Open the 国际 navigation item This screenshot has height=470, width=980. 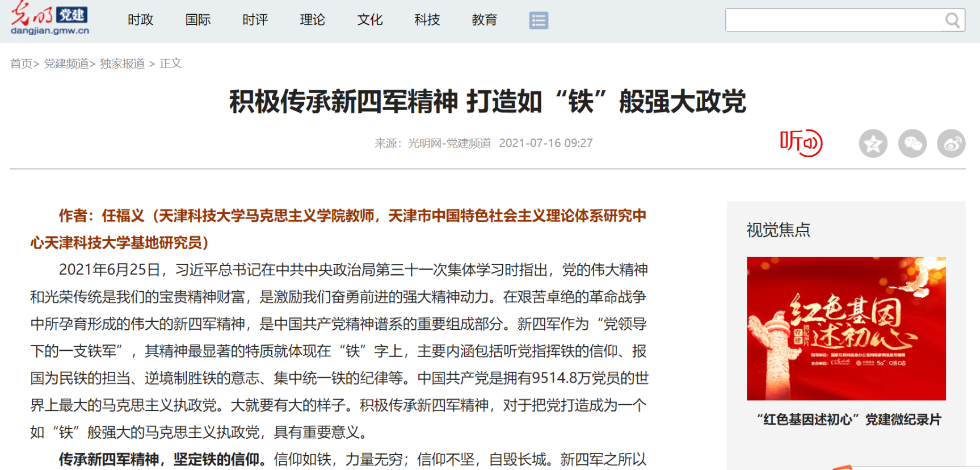(x=198, y=20)
